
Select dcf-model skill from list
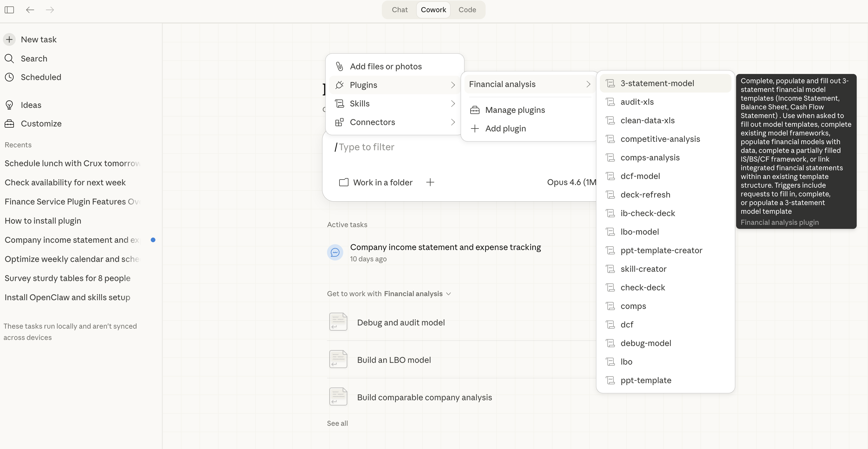(640, 176)
